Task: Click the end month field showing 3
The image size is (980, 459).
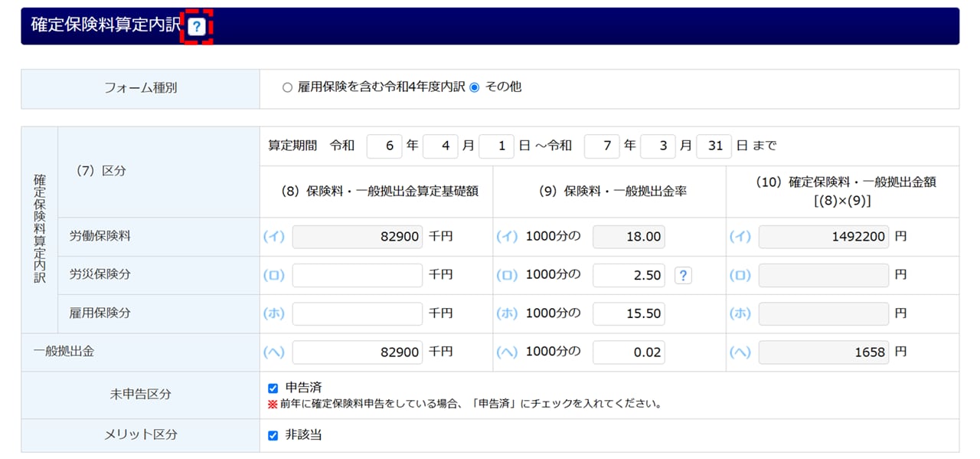Action: click(x=658, y=146)
